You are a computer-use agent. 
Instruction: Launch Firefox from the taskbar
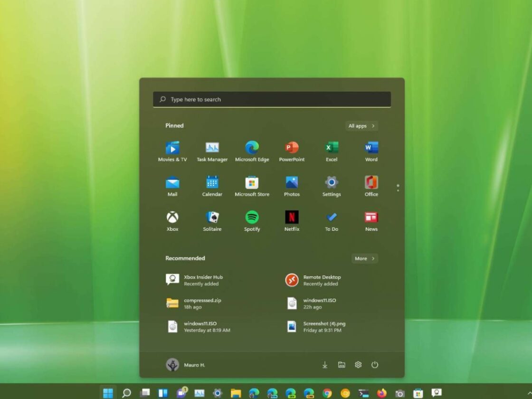click(x=382, y=393)
